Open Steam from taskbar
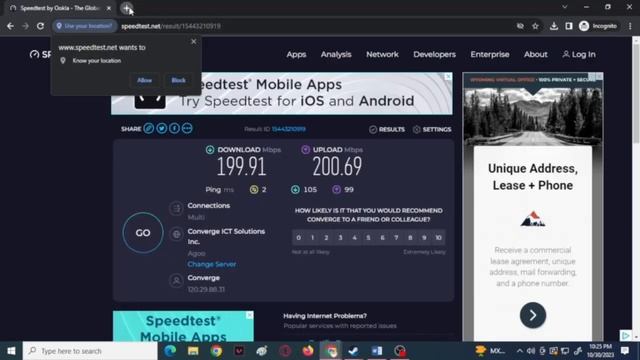The image size is (640, 360). (353, 351)
